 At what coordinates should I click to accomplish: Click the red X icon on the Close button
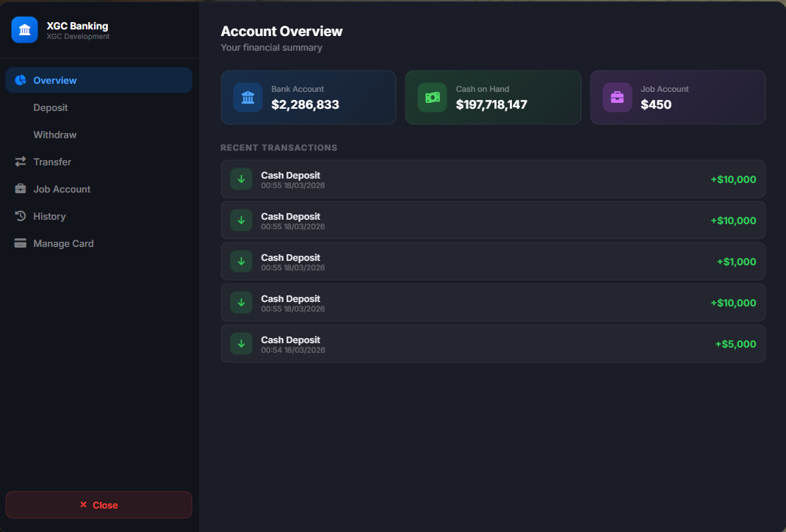coord(84,504)
